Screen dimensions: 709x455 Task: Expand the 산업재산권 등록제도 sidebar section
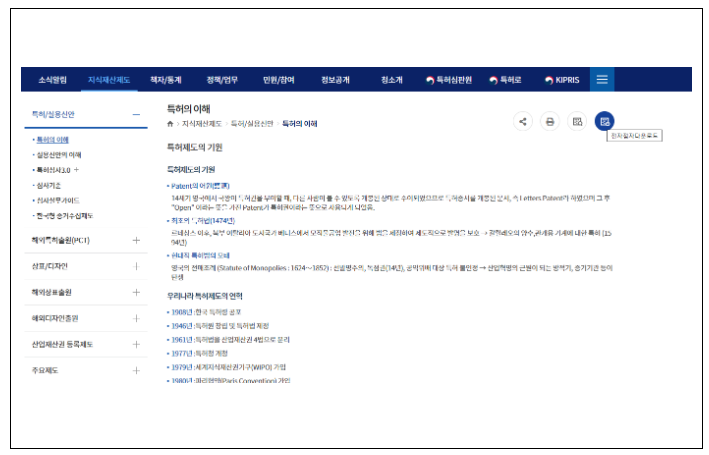[136, 345]
